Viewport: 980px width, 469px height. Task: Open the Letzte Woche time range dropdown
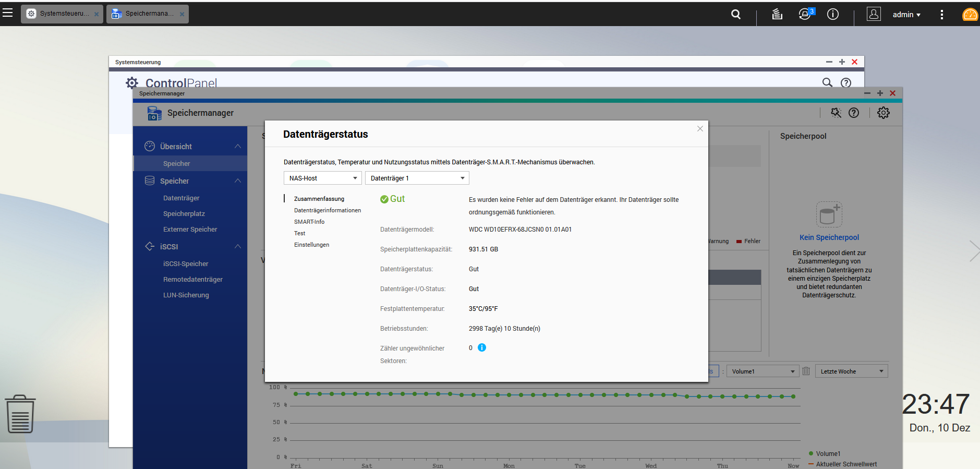851,371
